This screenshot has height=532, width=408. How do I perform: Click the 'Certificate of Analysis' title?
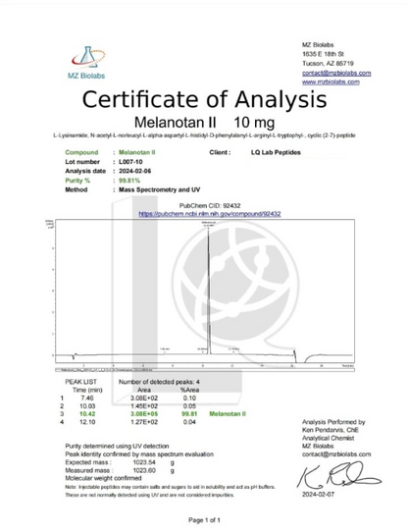point(205,99)
